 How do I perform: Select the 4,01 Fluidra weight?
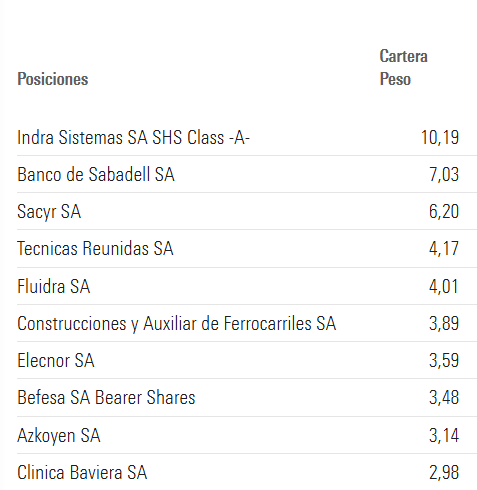[x=444, y=286]
